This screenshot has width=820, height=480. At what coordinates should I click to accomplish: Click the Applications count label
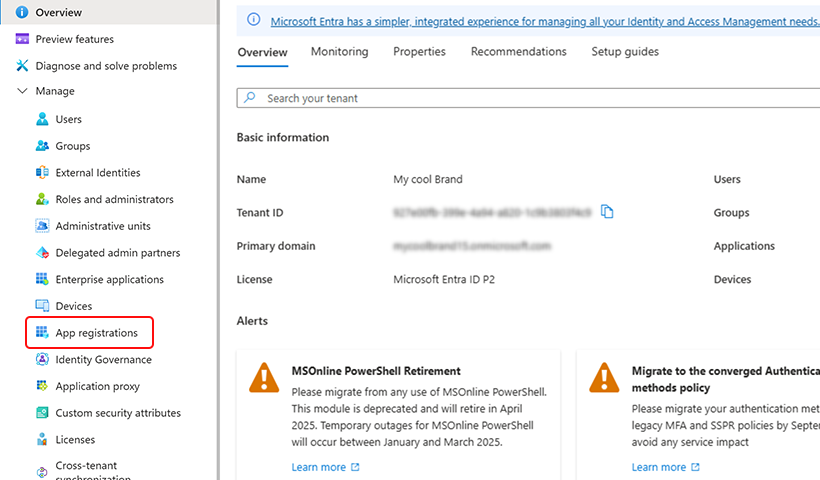(744, 246)
